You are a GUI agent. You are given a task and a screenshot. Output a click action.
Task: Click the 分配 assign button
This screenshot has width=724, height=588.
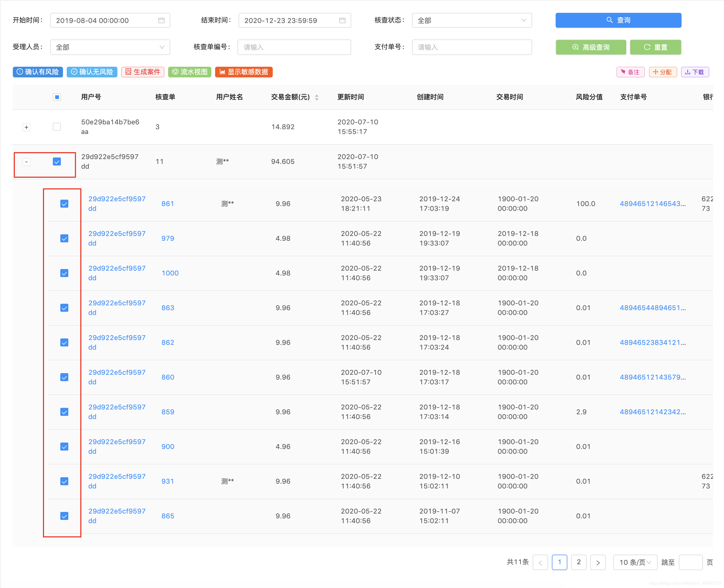pyautogui.click(x=663, y=72)
